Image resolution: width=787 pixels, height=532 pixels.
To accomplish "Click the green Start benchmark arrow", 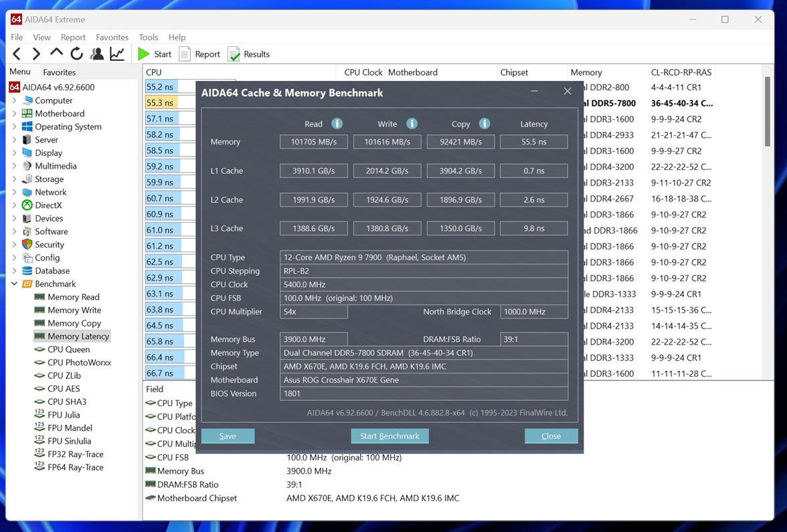I will 144,54.
